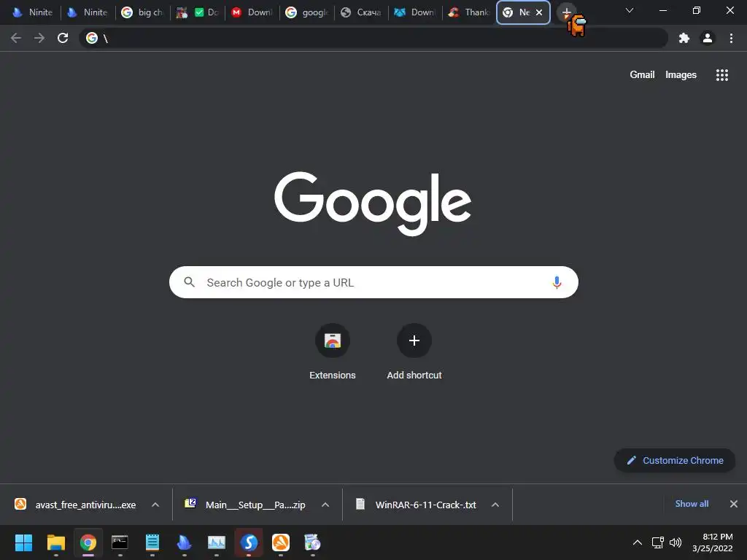This screenshot has width=747, height=560.
Task: Expand options for Main__Setup__Pa....zip download
Action: tap(325, 505)
